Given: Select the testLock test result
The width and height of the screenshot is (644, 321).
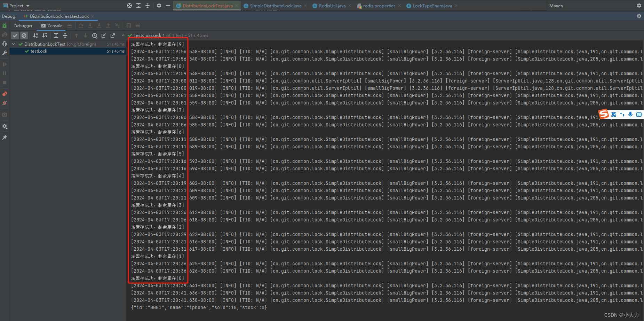Looking at the screenshot, I should (x=39, y=51).
